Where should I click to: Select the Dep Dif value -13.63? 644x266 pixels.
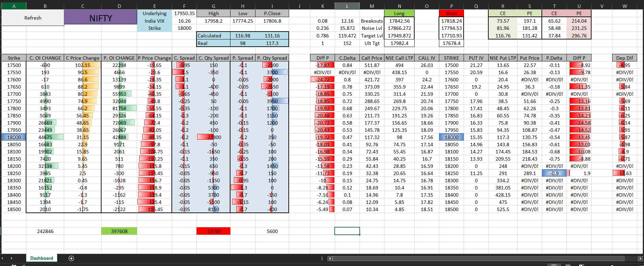coord(624,173)
